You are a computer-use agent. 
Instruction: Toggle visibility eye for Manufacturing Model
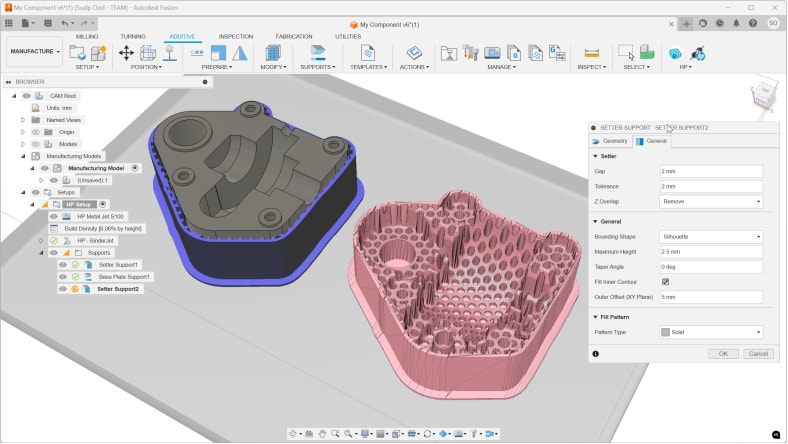coord(45,168)
